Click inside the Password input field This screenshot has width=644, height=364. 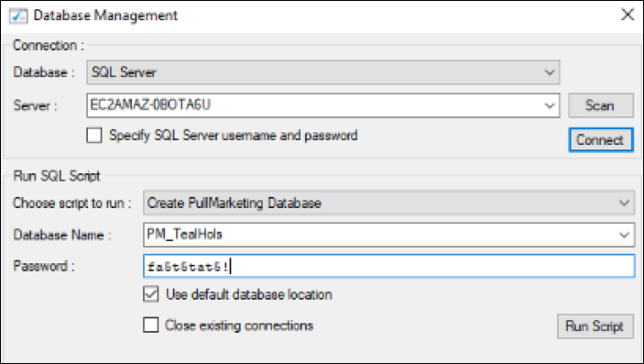pyautogui.click(x=389, y=266)
